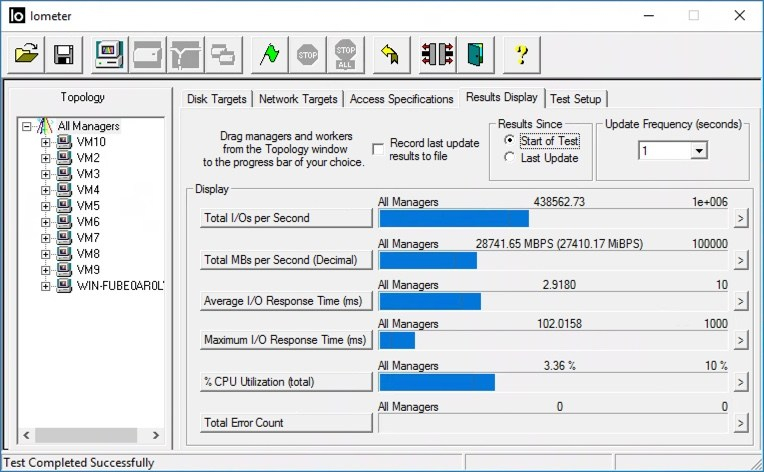Screen dimensions: 764x472
Task: Click the % CPU Utilization (total) button
Action: click(x=286, y=381)
